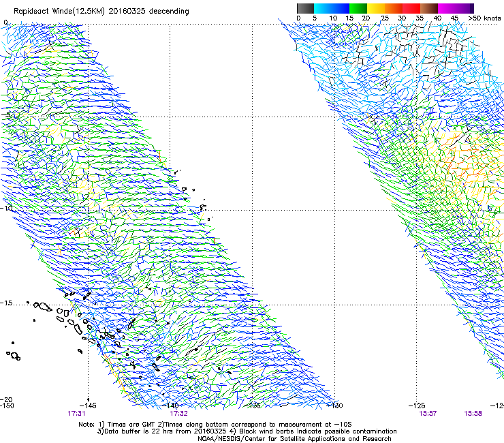The height and width of the screenshot is (443, 504).
Task: Click the title text 'Rapidscat Winds(12.5KM) 20160325 descending'
Action: click(x=101, y=12)
